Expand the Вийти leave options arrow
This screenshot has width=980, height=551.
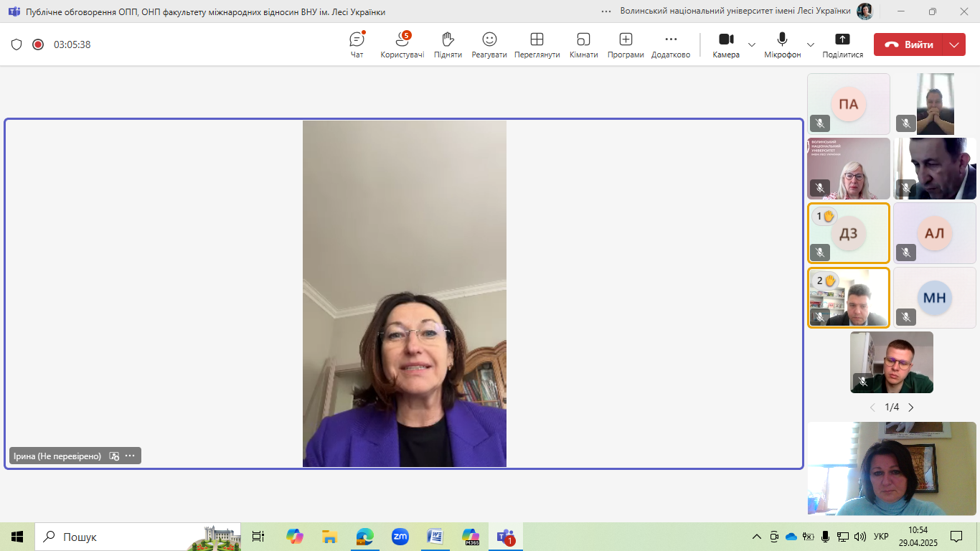click(953, 44)
